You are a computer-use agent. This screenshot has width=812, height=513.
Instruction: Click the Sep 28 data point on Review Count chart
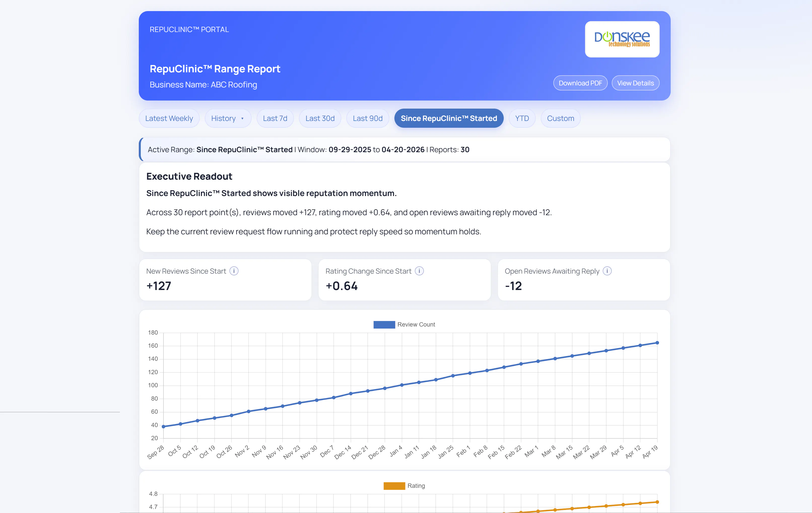click(x=163, y=426)
